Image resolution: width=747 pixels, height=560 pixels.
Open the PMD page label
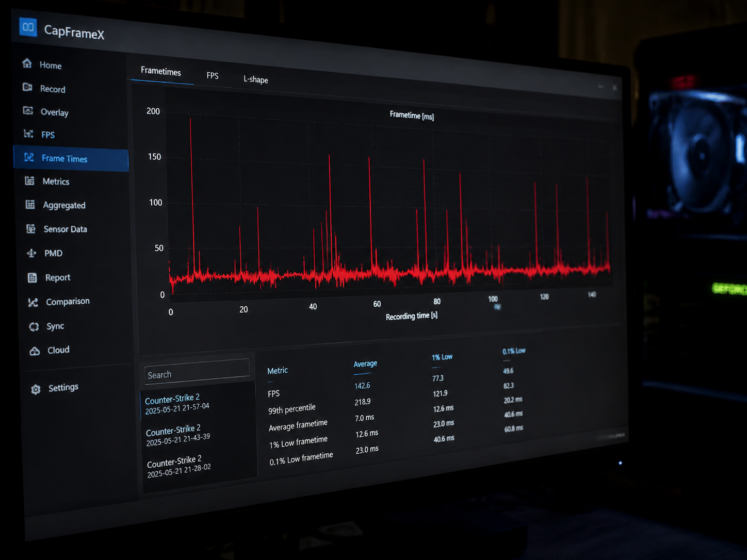pyautogui.click(x=53, y=253)
